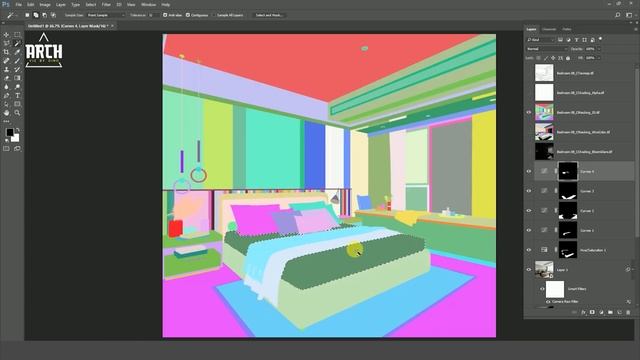Open the search icon in options bar

pyautogui.click(x=618, y=15)
